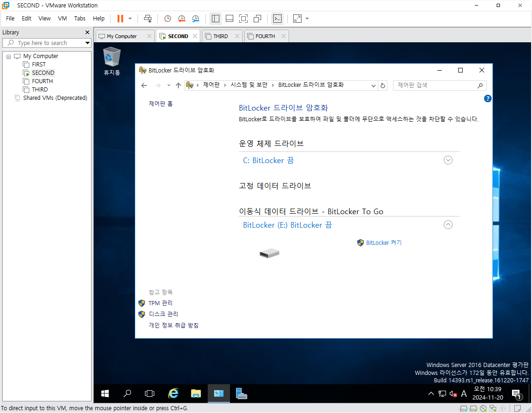Refresh the BitLocker control panel page
This screenshot has height=413, width=532.
coord(383,85)
